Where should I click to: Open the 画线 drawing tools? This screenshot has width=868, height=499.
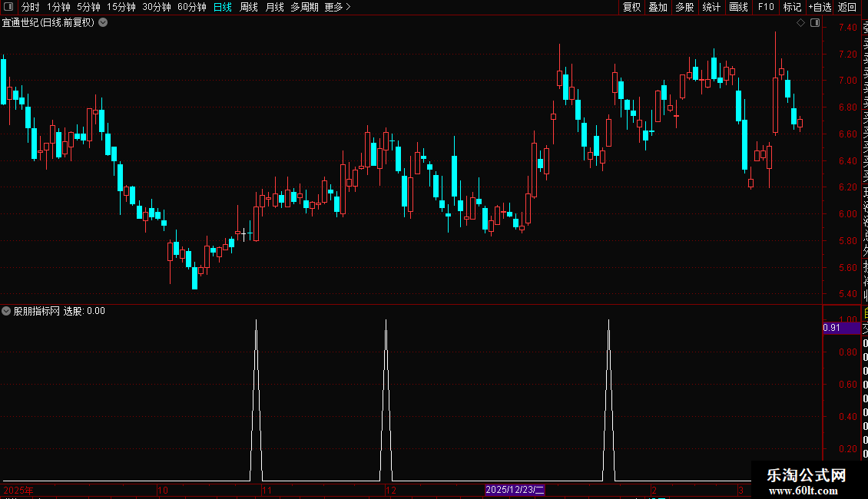point(738,7)
